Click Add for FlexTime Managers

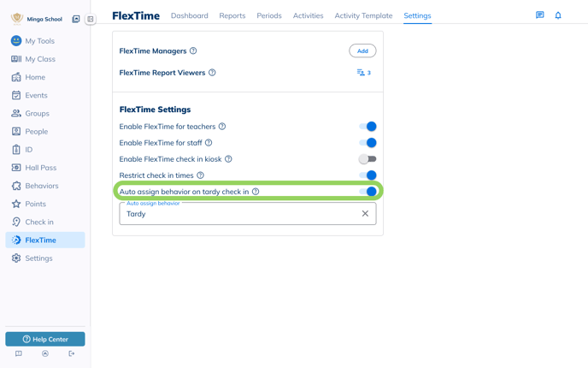(362, 50)
